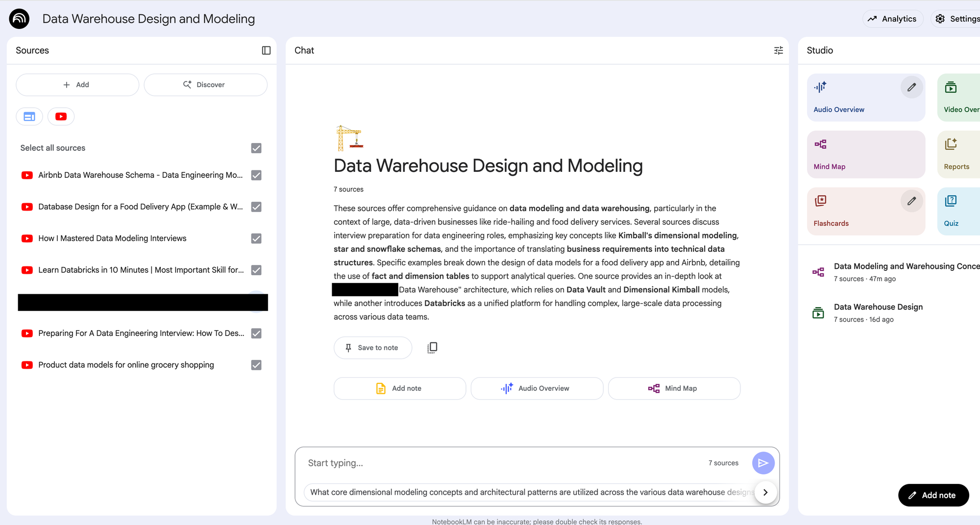This screenshot has width=980, height=525.
Task: Open chat configuration sliders icon
Action: click(778, 50)
